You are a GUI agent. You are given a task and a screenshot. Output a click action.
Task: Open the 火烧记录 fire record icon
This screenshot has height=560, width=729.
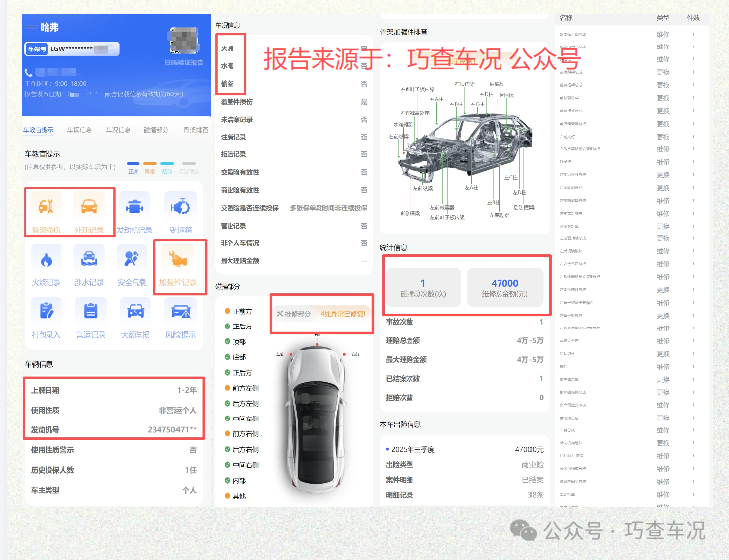(46, 259)
